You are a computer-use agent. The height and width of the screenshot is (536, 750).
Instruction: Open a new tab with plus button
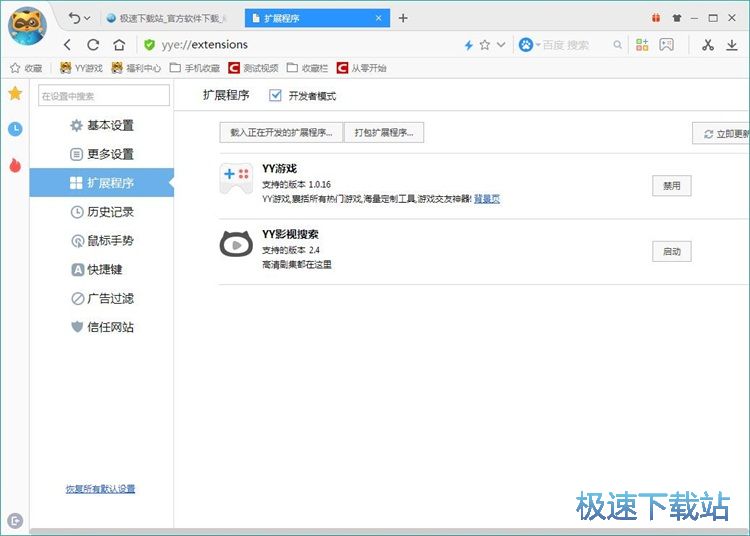[x=403, y=18]
